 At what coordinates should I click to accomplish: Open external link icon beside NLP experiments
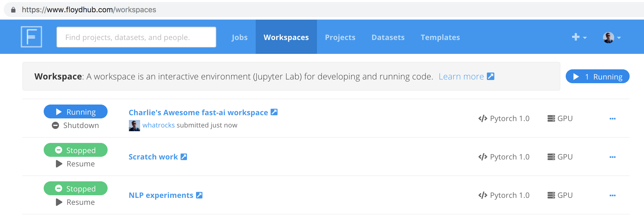click(199, 195)
